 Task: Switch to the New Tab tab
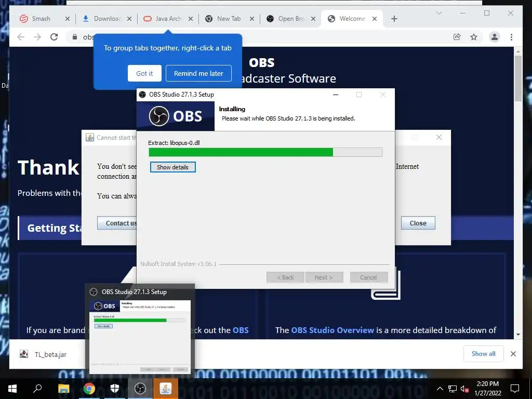point(229,19)
